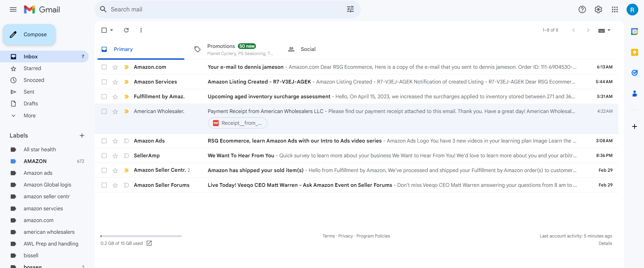Open the More options menu in toolbar
The width and height of the screenshot is (644, 268).
141,30
